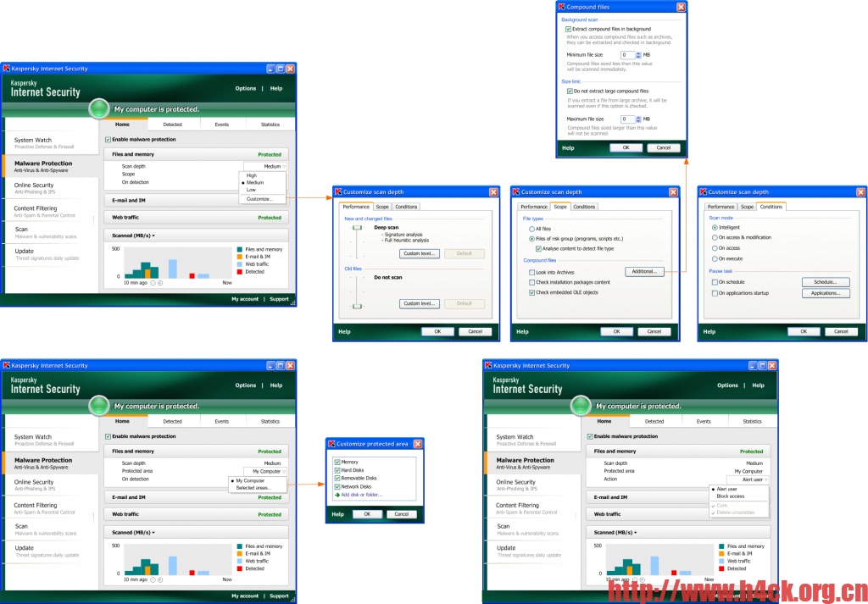Click the green arrow beside Add disk or folder
This screenshot has width=868, height=604.
(x=337, y=495)
